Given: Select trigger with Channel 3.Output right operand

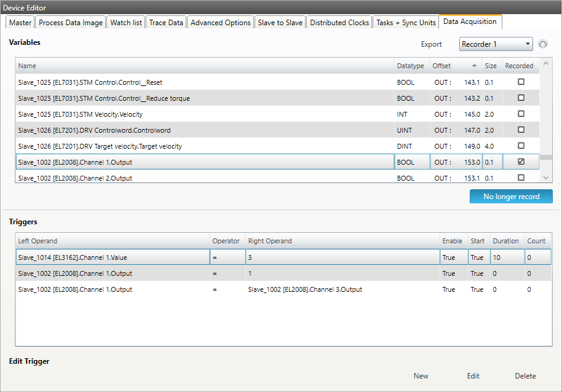Looking at the screenshot, I should (x=304, y=289).
